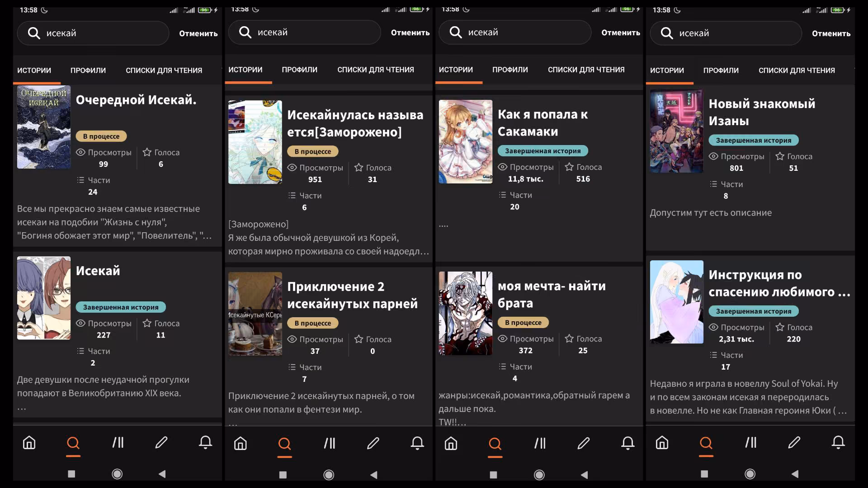Open cover of the story titled 'Исекай'
Viewport: 868px width, 488px height.
44,298
